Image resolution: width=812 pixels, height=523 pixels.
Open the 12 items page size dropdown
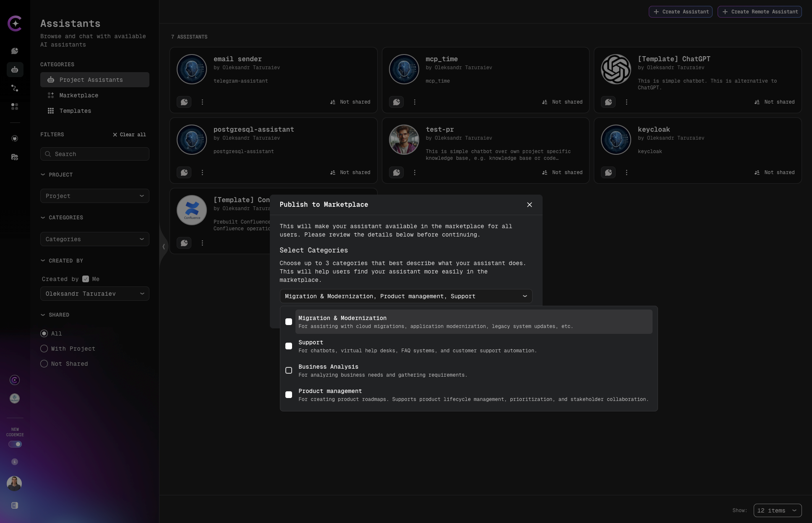[x=777, y=510]
